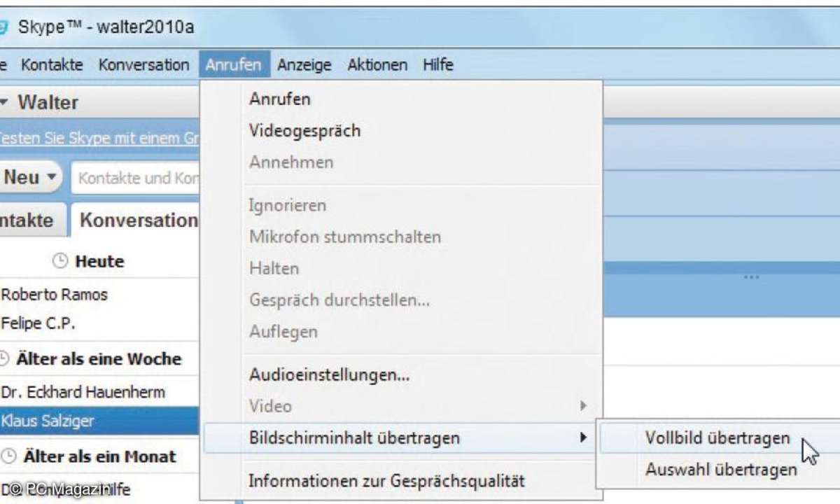Click the Walter profile name

pos(48,103)
